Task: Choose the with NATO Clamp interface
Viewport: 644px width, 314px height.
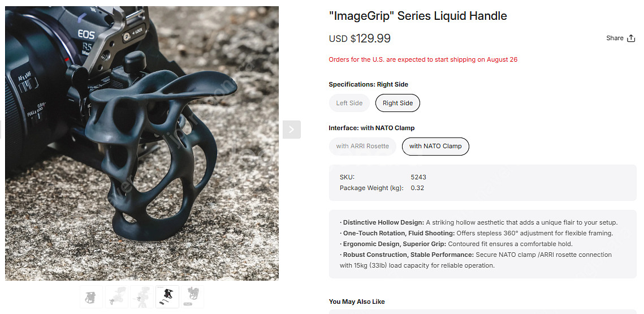Action: point(435,146)
